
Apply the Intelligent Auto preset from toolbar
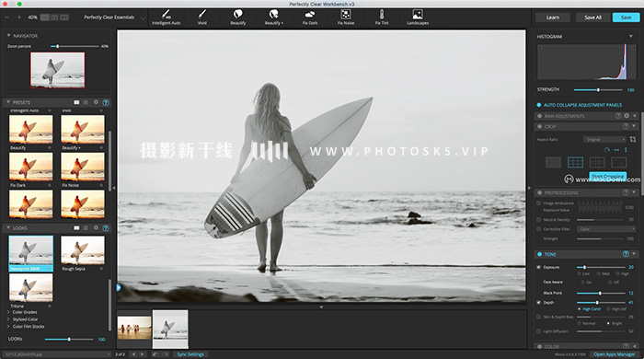(x=166, y=17)
